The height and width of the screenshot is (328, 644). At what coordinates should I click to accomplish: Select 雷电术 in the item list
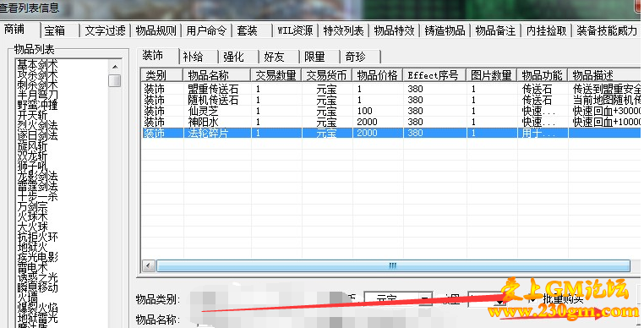32,268
